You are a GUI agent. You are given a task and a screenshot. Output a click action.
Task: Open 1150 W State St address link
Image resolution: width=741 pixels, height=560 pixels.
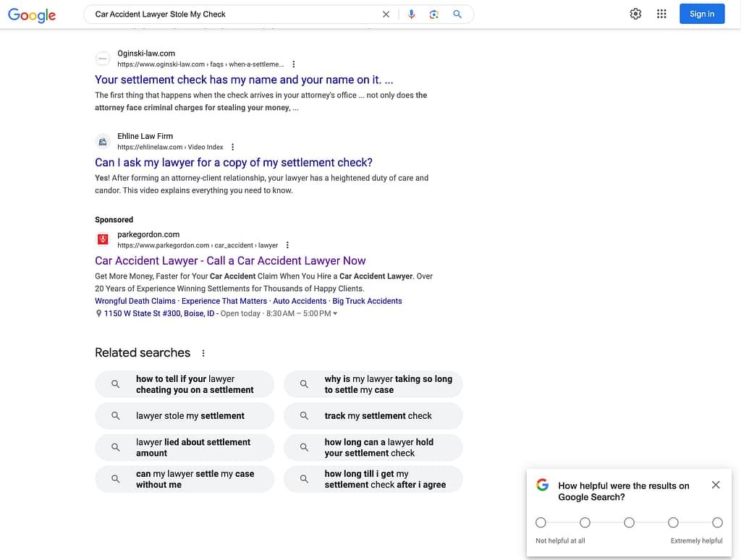159,313
